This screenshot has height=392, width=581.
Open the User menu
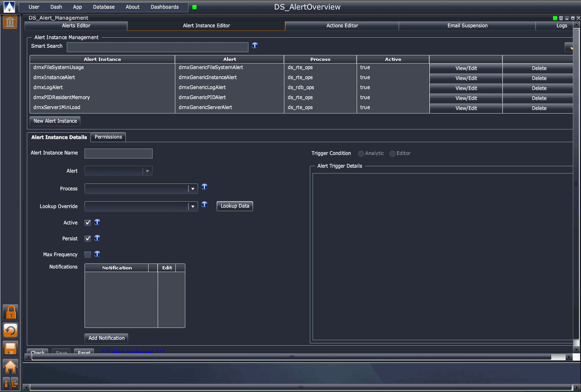point(34,7)
